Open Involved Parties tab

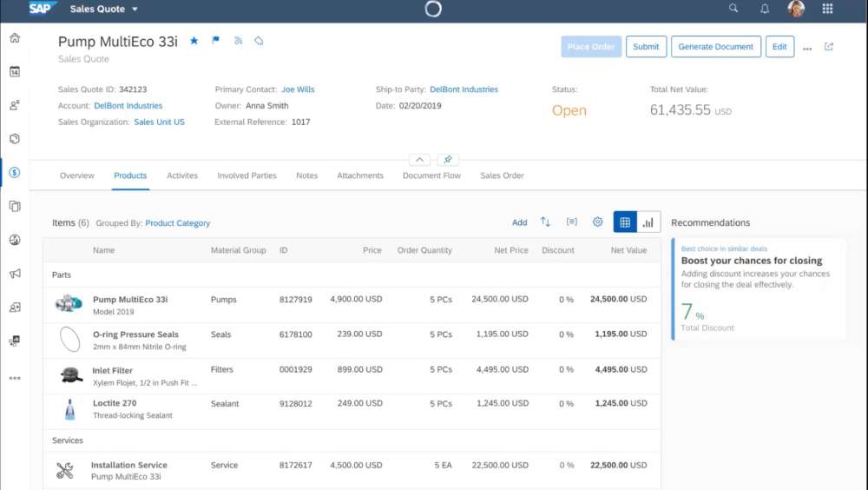tap(247, 175)
